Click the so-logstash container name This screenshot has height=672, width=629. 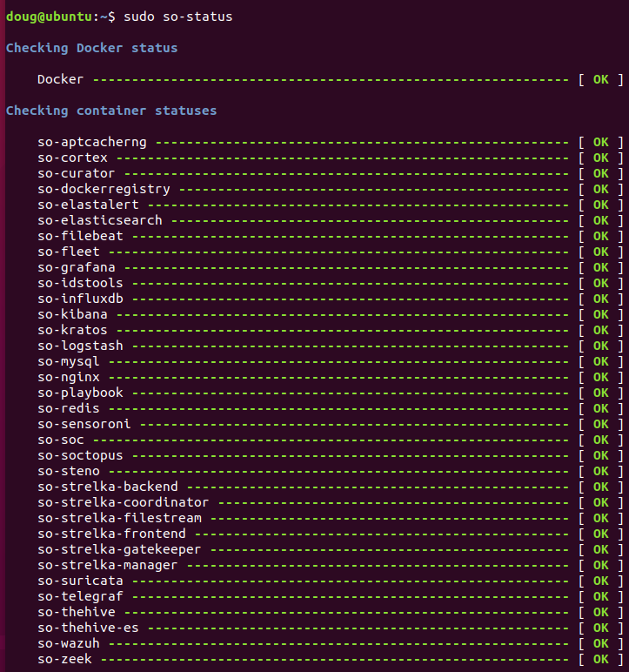click(80, 346)
